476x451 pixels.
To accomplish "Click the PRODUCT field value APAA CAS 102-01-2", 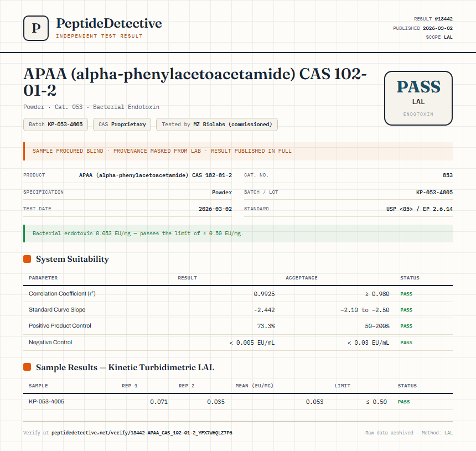I will (x=156, y=175).
